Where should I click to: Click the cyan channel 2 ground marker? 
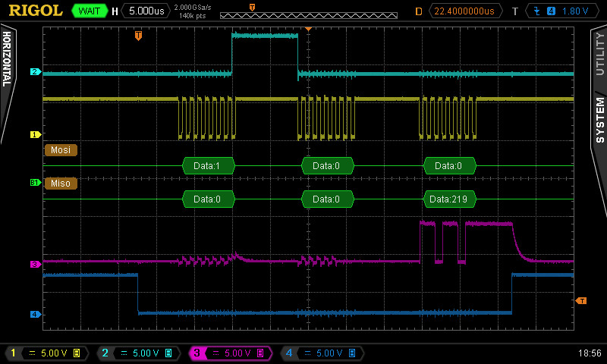point(34,72)
